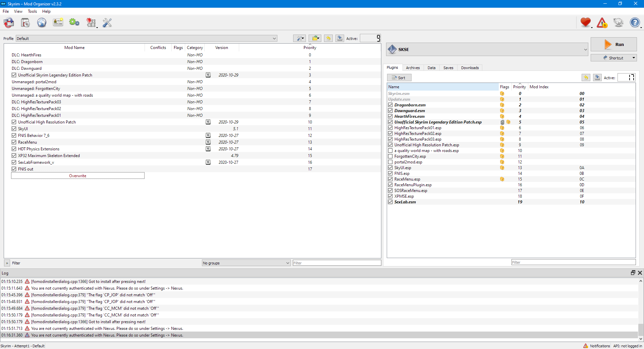Click flag icon of Unofficial Skyrim Legendary Edition Patch mod
The height and width of the screenshot is (349, 644).
(x=208, y=75)
